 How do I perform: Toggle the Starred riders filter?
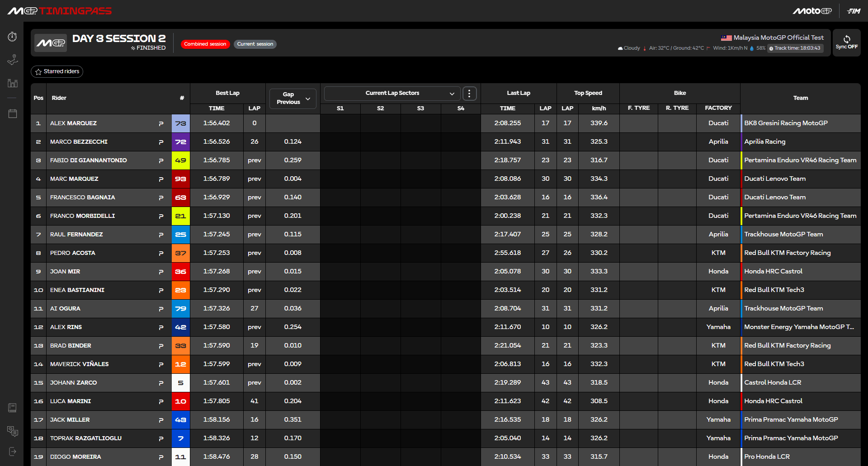[x=57, y=71]
